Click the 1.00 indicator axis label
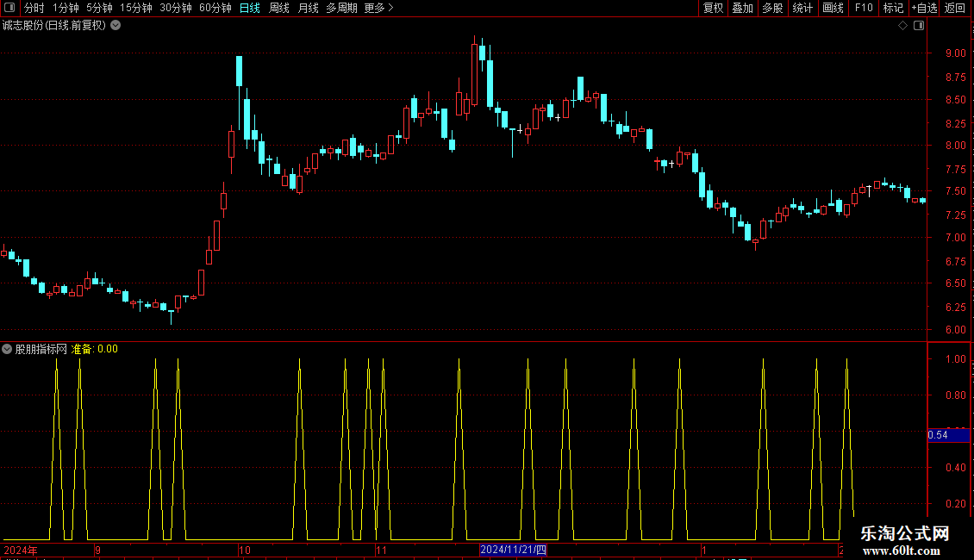Screen dimensions: 974x560 coord(955,359)
